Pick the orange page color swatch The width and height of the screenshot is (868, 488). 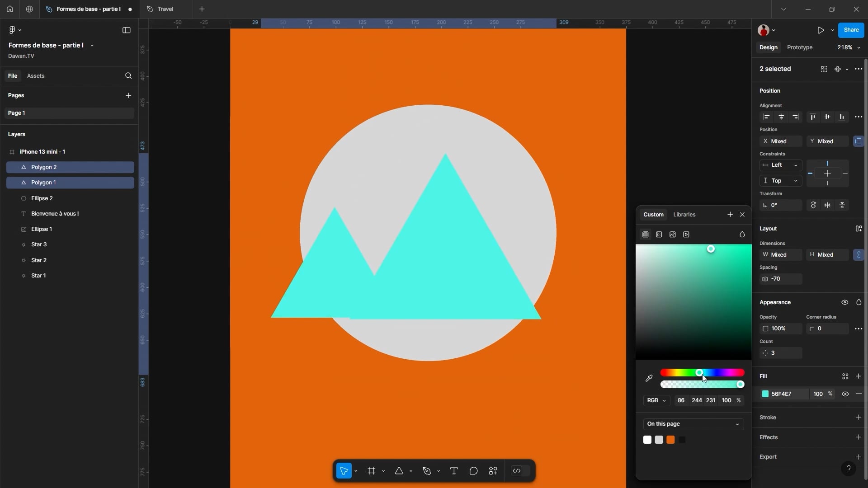670,440
